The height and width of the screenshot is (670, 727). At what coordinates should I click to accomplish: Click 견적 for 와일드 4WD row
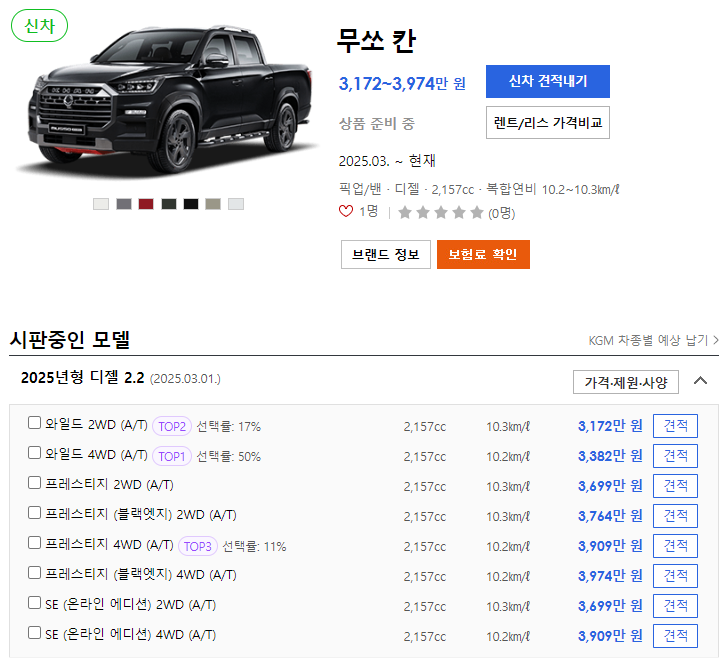coord(675,456)
